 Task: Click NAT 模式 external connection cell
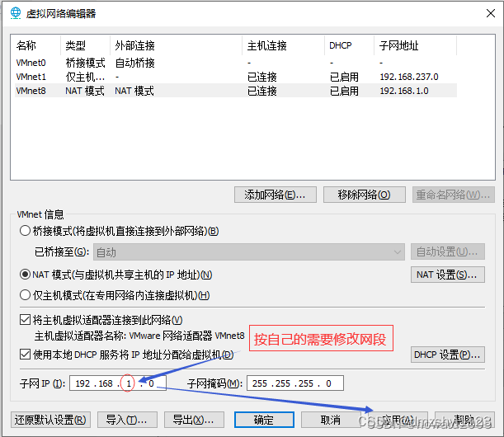click(134, 91)
